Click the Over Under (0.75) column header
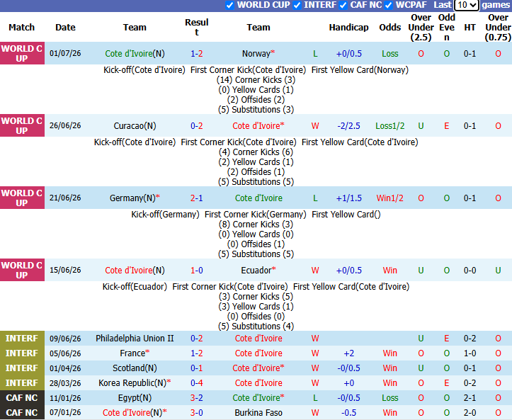The image size is (512, 420). point(498,28)
